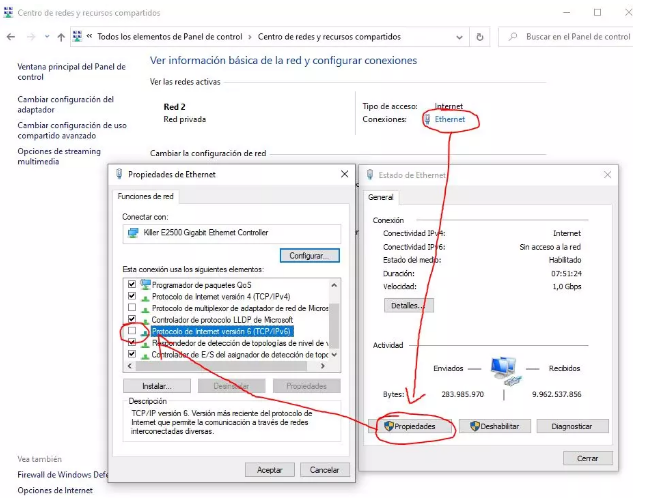The height and width of the screenshot is (504, 651).
Task: Click the Configurar button
Action: click(x=307, y=256)
